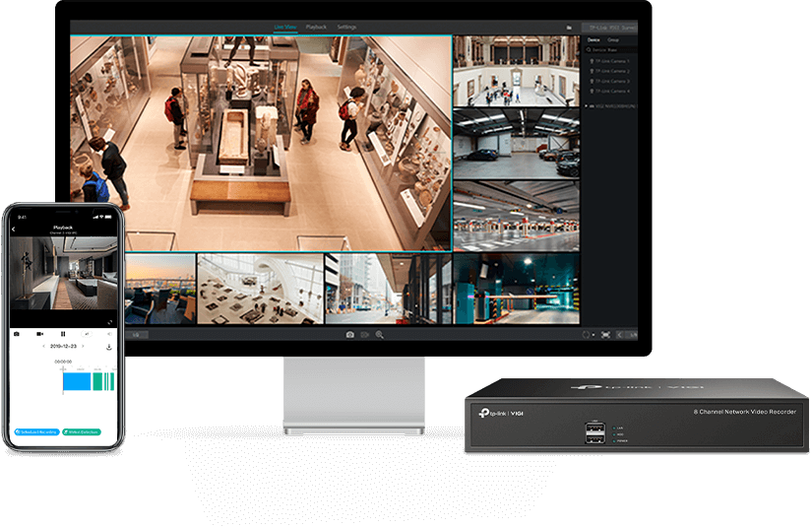Tap the phone snapshot camera icon
Viewport: 812px width, 527px height.
click(17, 334)
